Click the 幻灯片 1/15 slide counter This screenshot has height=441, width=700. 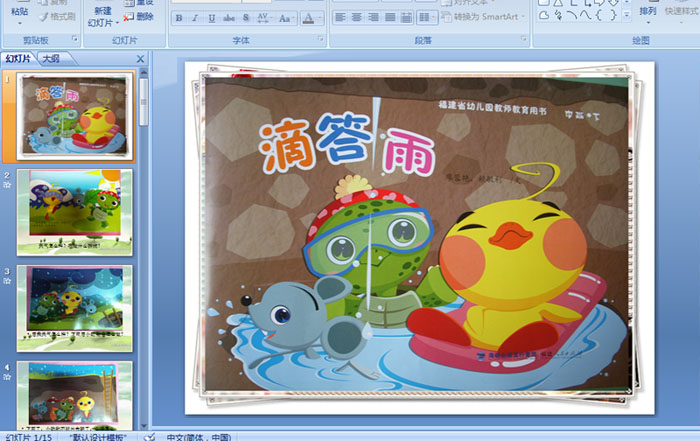[29, 437]
